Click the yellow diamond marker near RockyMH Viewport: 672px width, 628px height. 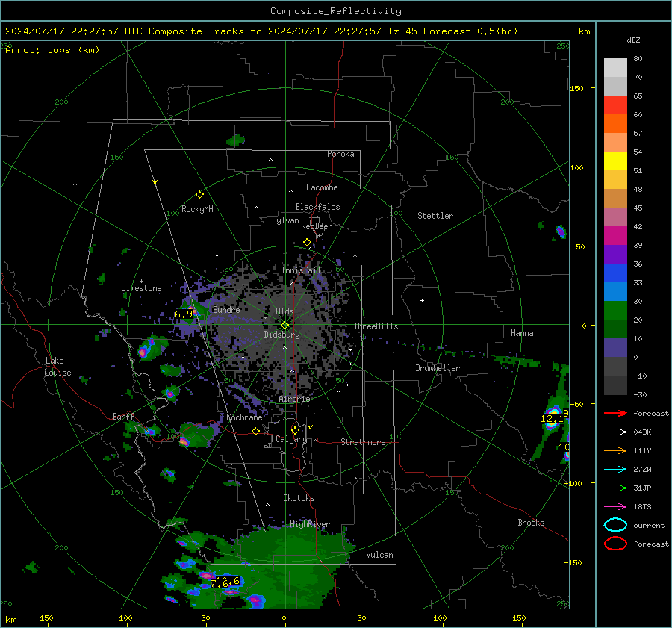tap(199, 195)
